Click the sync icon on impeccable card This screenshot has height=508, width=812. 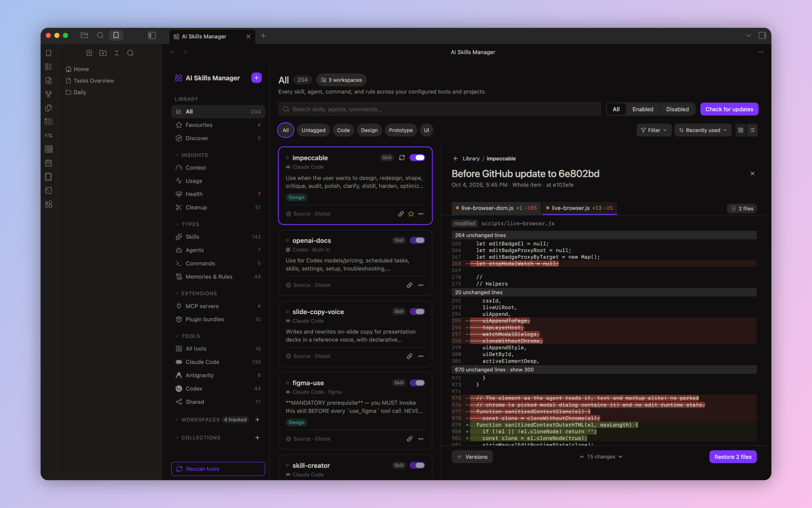tap(402, 157)
